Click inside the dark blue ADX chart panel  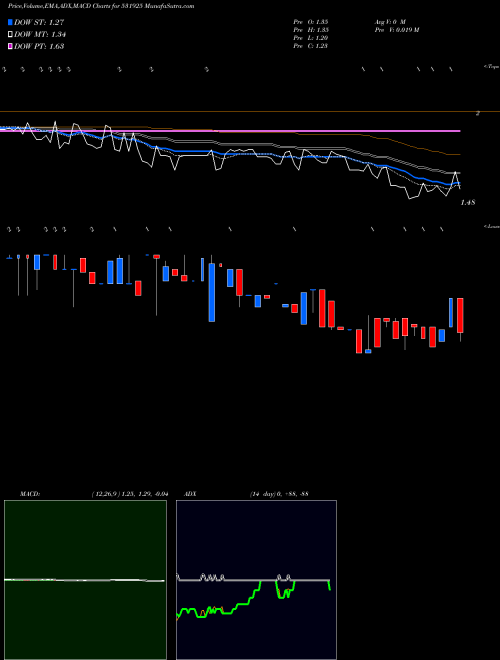pyautogui.click(x=256, y=580)
